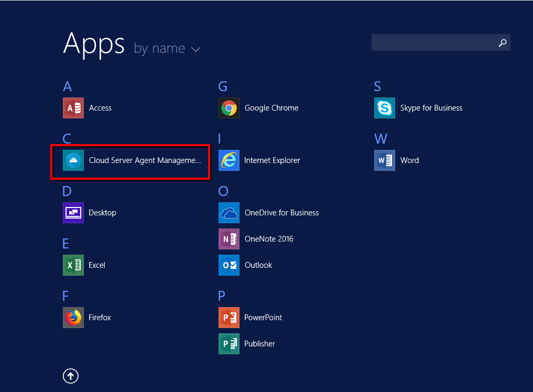The image size is (533, 392).
Task: Click the 'Google Chrome' label
Action: point(271,108)
